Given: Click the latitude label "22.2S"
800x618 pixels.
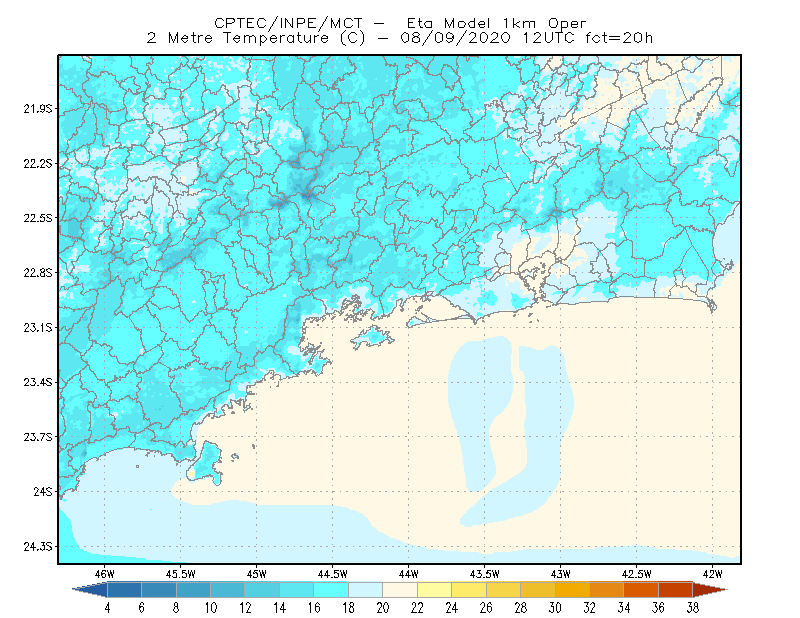Looking at the screenshot, I should [37, 163].
